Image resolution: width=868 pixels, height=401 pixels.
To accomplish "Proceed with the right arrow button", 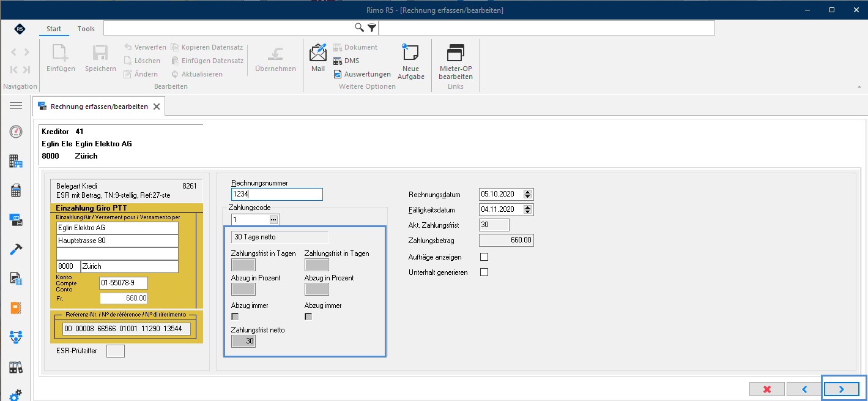I will [x=842, y=389].
